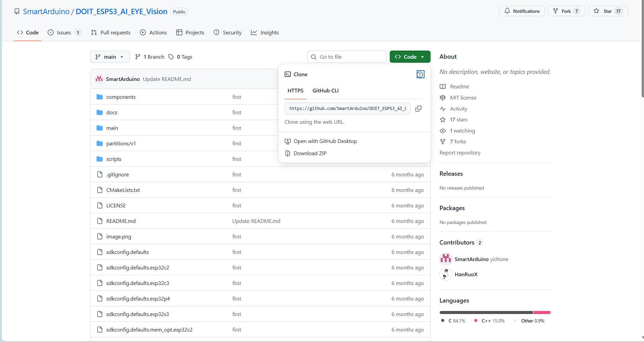Open sdkconfig.defaults file
This screenshot has width=644, height=342.
(127, 252)
